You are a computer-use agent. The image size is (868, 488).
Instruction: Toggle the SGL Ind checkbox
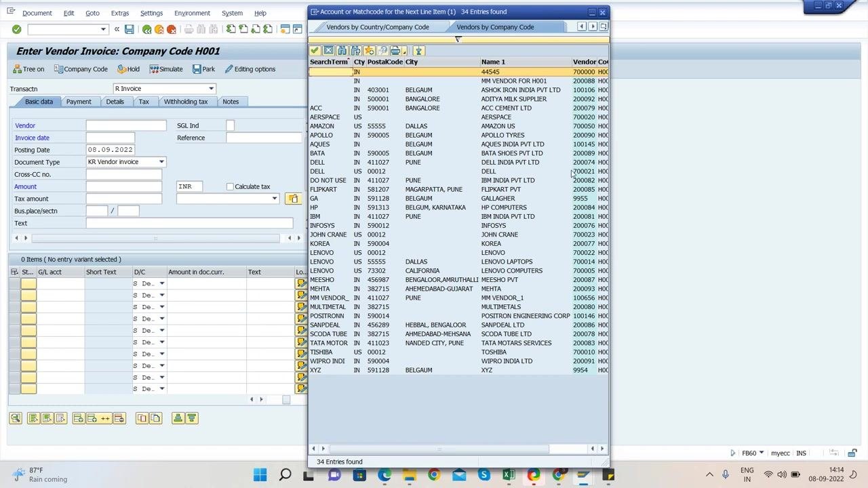coord(230,125)
